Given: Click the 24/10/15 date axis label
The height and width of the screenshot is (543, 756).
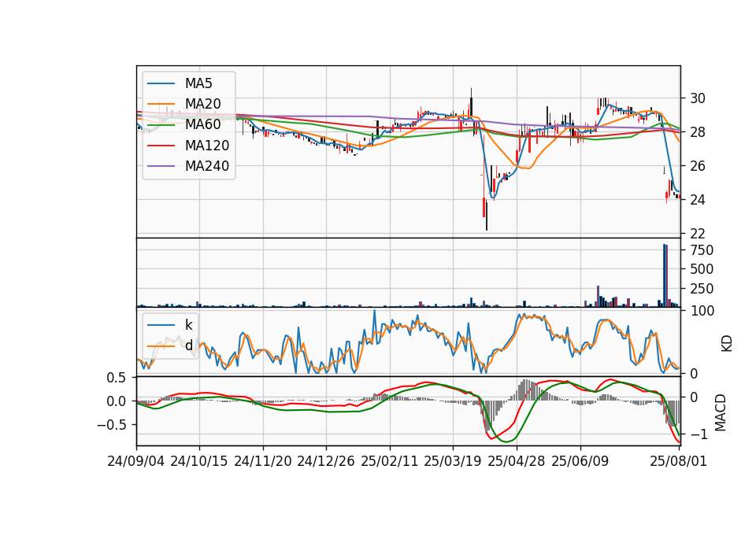Looking at the screenshot, I should (x=199, y=461).
